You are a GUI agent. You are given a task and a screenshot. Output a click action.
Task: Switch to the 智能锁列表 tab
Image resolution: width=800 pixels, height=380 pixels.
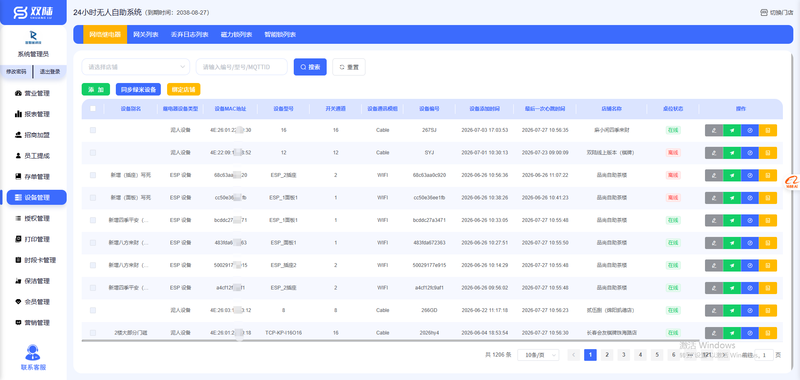tap(280, 35)
